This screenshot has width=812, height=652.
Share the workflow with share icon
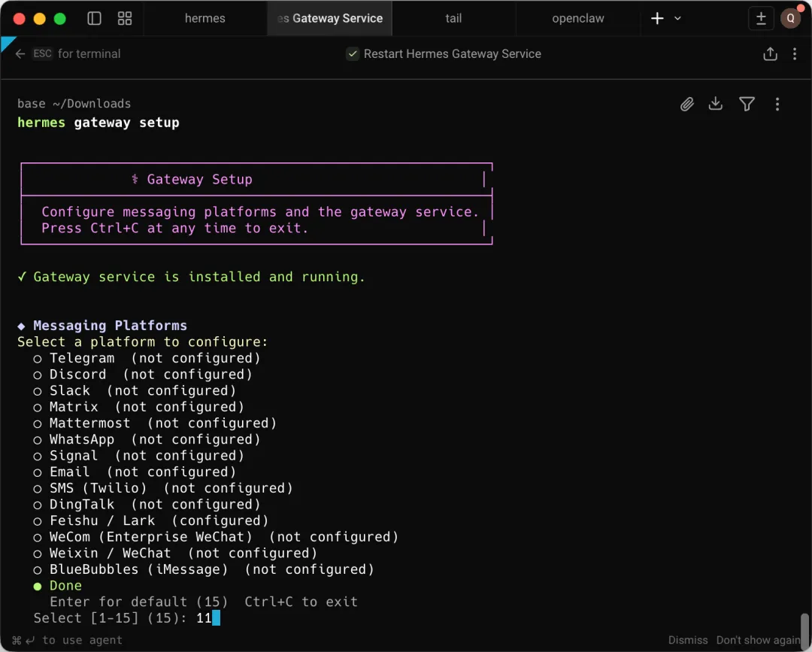point(770,54)
